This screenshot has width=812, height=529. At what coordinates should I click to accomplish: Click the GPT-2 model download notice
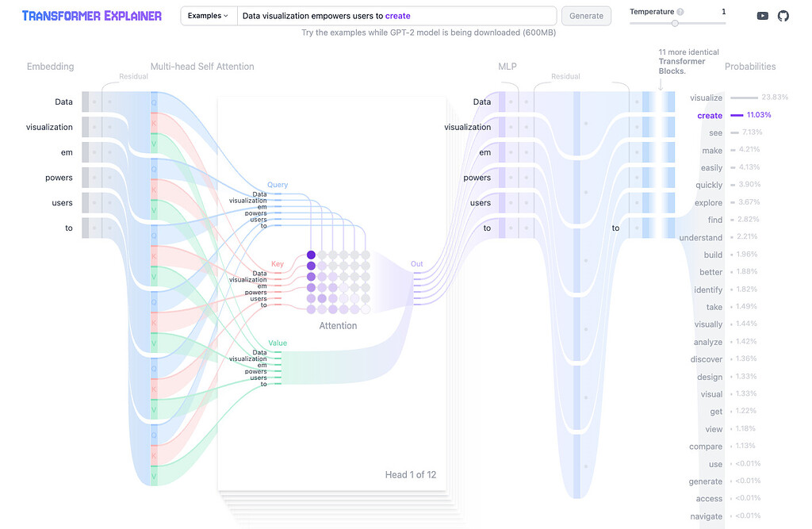(x=429, y=33)
